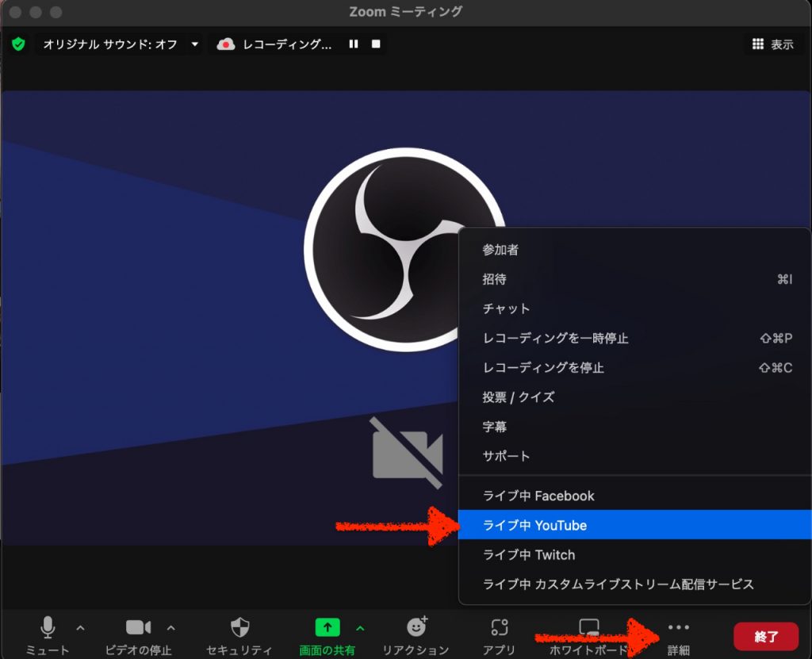This screenshot has width=812, height=659.
Task: Open Reactions smiley icon
Action: [x=416, y=627]
